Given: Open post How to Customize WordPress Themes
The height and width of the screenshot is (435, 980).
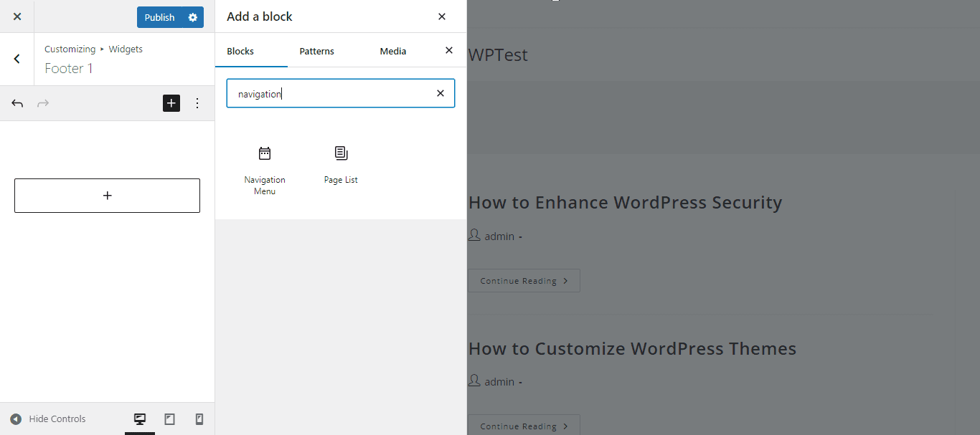Looking at the screenshot, I should coord(632,349).
